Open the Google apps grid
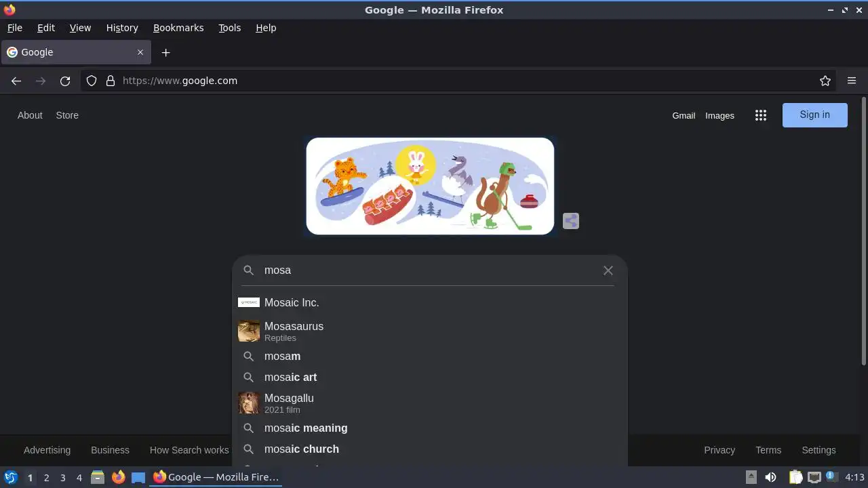 [761, 115]
